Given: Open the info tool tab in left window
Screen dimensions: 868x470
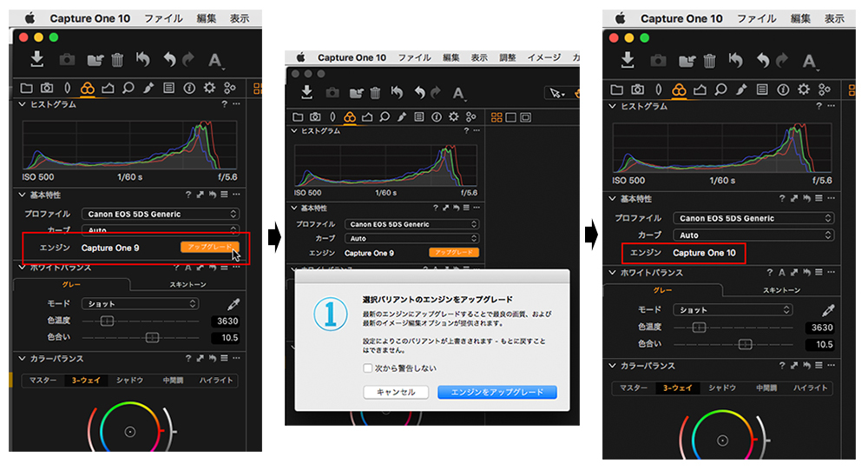Looking at the screenshot, I should click(x=189, y=88).
